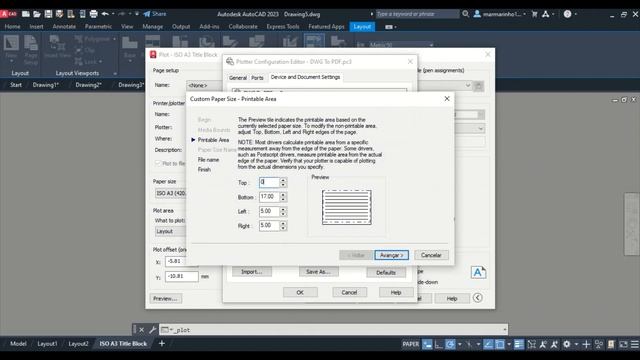
Task: Close the Custom Paper Size dialog
Action: pos(447,99)
